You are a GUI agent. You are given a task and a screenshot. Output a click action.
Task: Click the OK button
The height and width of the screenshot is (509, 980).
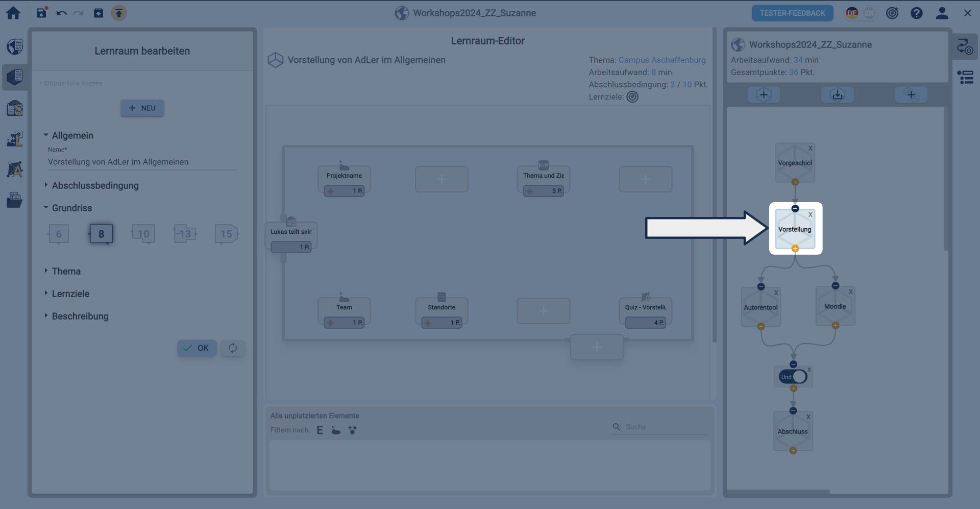click(x=197, y=348)
